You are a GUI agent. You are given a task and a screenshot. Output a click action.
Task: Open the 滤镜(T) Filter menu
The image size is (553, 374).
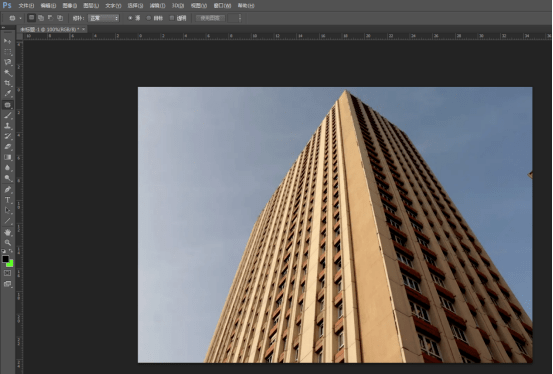pos(157,6)
